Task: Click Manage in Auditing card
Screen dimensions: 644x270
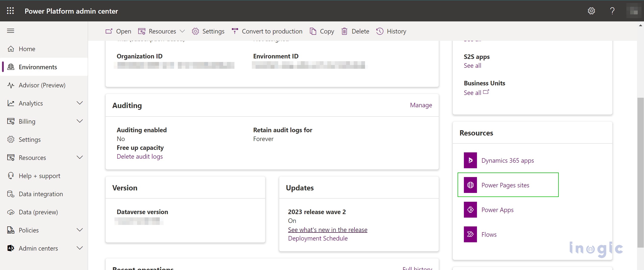Action: tap(421, 105)
